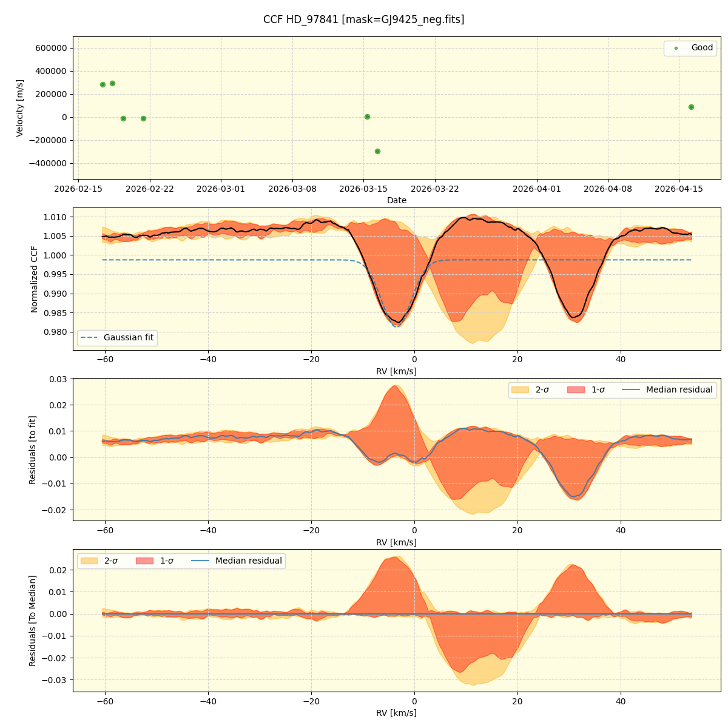This screenshot has height=728, width=728.
Task: Click the 2-σ swatch in 'To Median' legend
Action: [89, 561]
